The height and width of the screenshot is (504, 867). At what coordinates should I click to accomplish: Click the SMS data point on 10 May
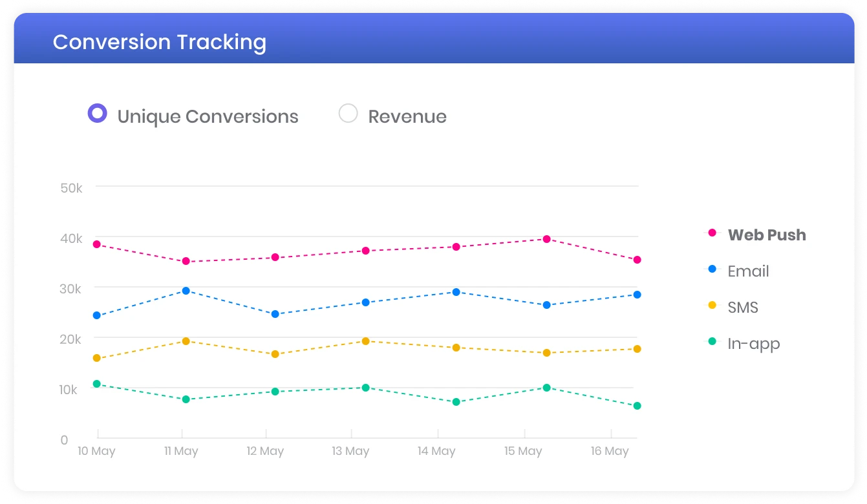(x=96, y=358)
